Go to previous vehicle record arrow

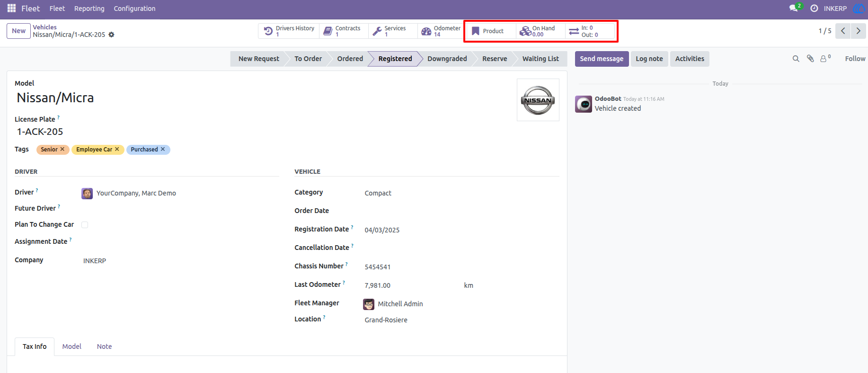843,31
